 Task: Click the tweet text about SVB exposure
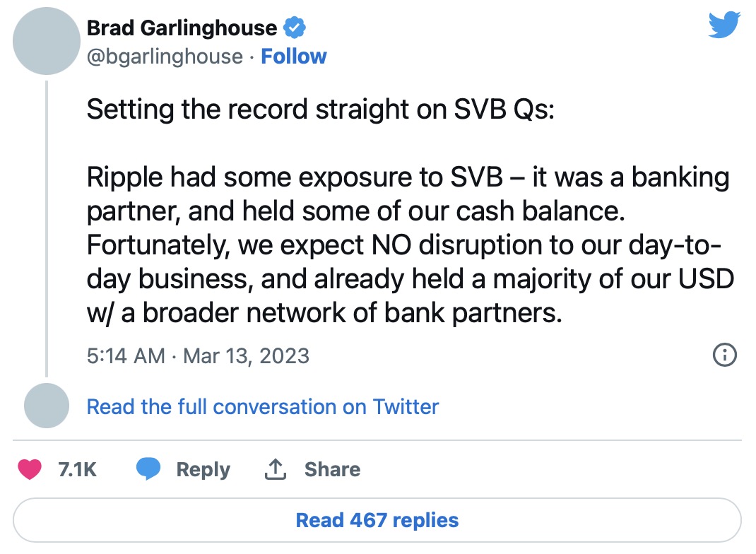(x=410, y=244)
